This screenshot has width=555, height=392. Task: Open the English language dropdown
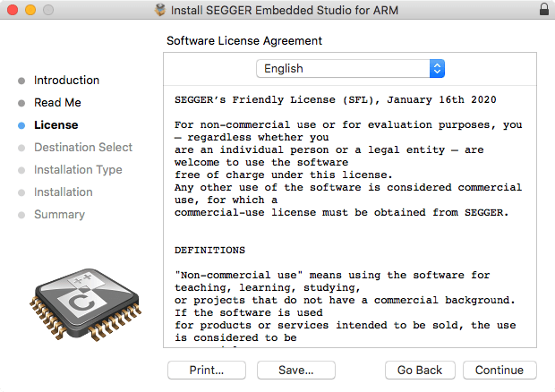point(350,68)
